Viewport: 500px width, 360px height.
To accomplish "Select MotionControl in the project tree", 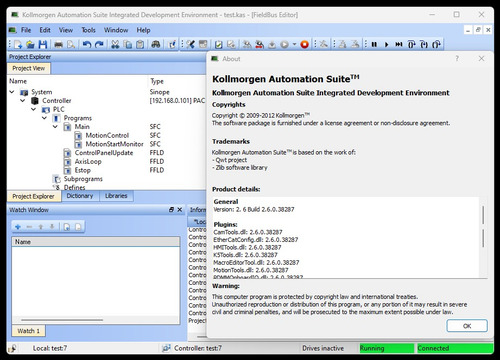I will 107,135.
